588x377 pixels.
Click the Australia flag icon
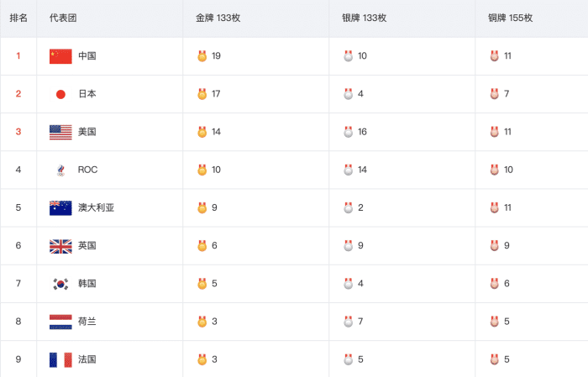pyautogui.click(x=60, y=207)
